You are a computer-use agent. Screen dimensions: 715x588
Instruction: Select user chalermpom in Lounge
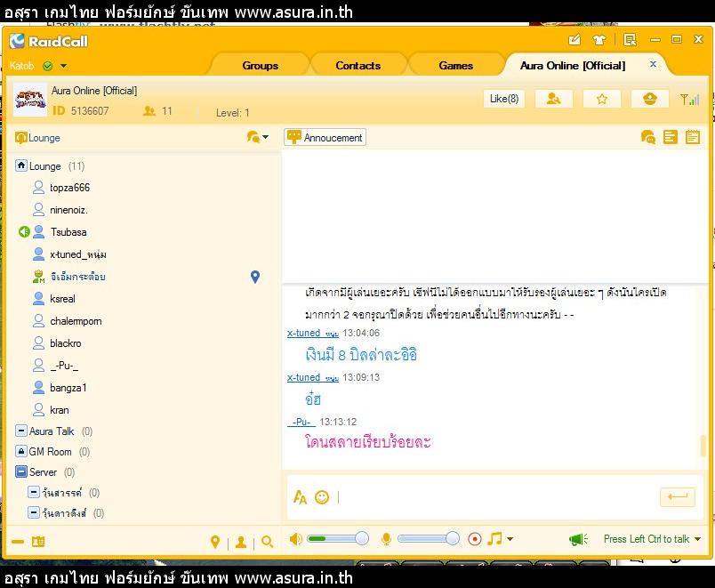point(76,321)
